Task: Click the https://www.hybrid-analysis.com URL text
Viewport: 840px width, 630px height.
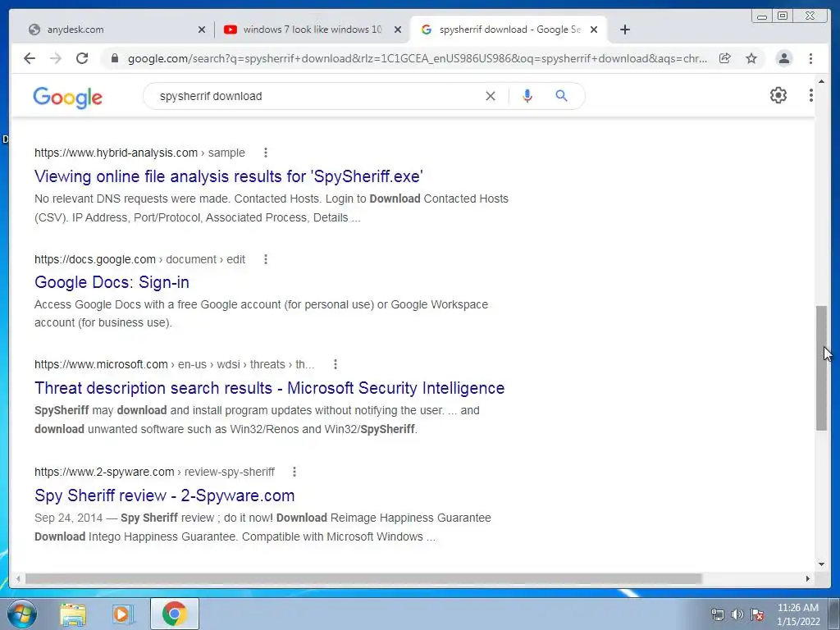Action: point(116,153)
